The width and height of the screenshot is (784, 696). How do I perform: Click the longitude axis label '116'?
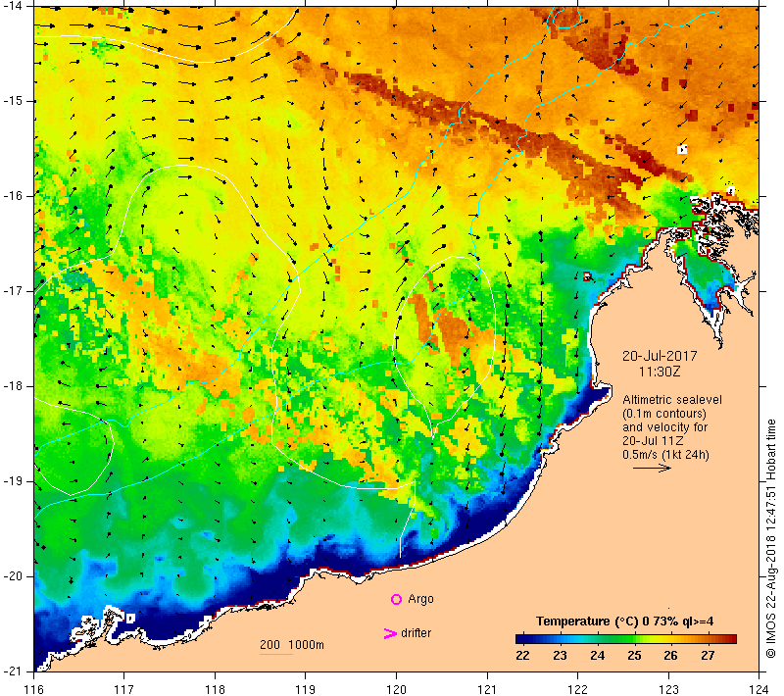[x=33, y=689]
